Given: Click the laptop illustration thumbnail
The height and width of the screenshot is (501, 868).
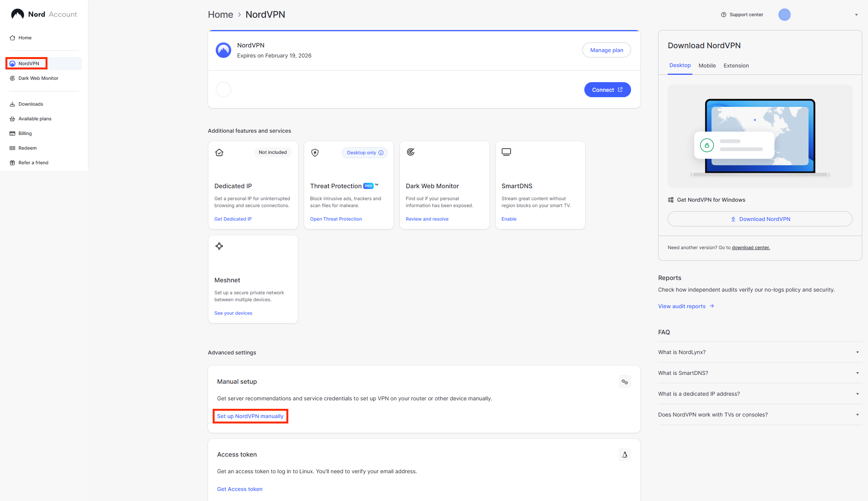Looking at the screenshot, I should coord(760,136).
